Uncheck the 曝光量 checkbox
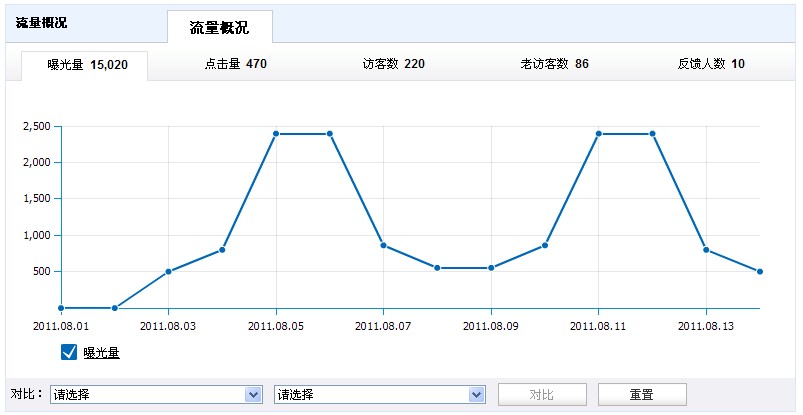Viewport: 803px width, 415px height. tap(69, 352)
